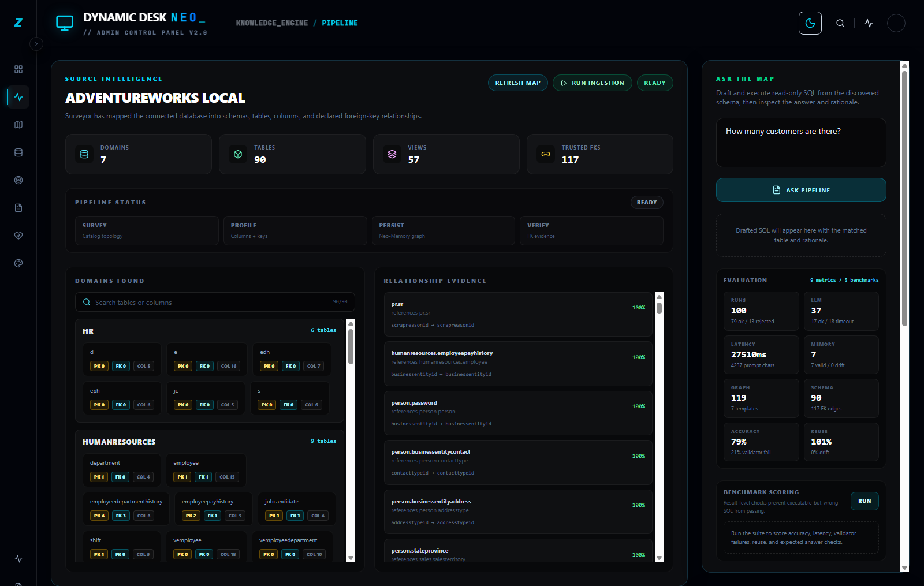Click the KNOWLEDGE_ENGINE breadcrumb

pyautogui.click(x=272, y=23)
